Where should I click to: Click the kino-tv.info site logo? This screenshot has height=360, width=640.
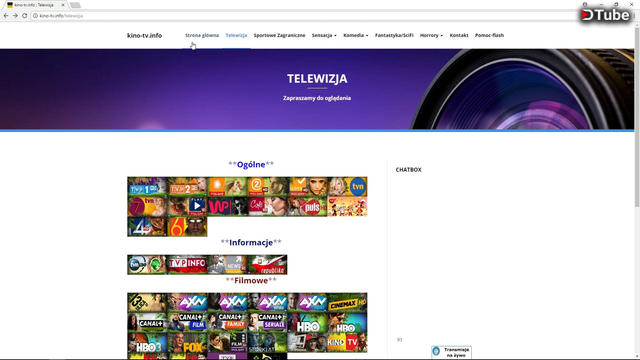144,36
